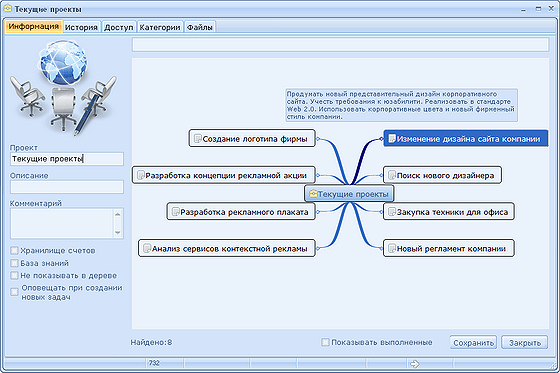Viewport: 560px width, 373px height.
Task: Click connector handle beside Новый регламент компании
Action: pos(381,248)
